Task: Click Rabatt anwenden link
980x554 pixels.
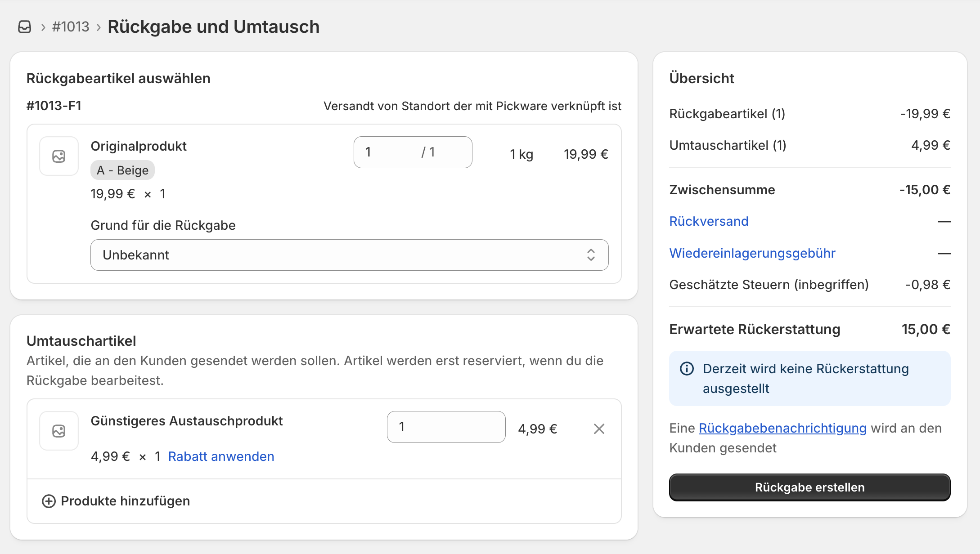Action: click(x=221, y=456)
